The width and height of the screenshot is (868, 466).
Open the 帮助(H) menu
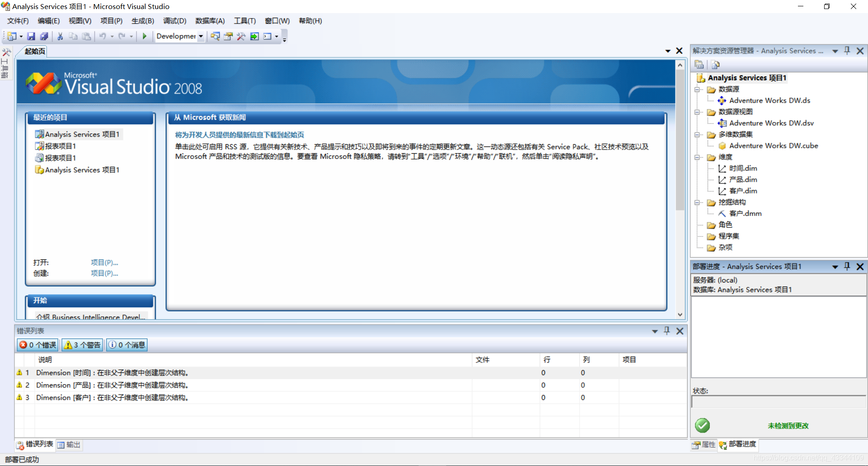pos(311,21)
